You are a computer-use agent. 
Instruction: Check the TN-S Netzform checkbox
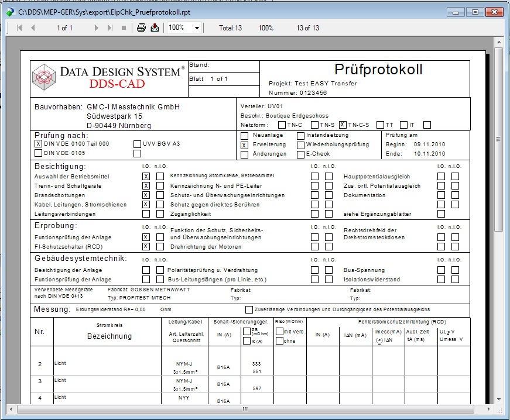(314, 125)
